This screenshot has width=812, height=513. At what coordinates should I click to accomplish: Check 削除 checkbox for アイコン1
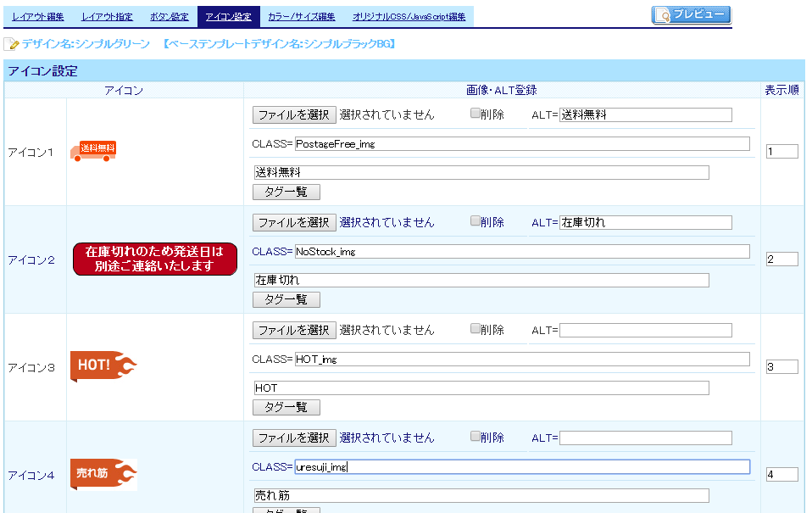click(475, 113)
